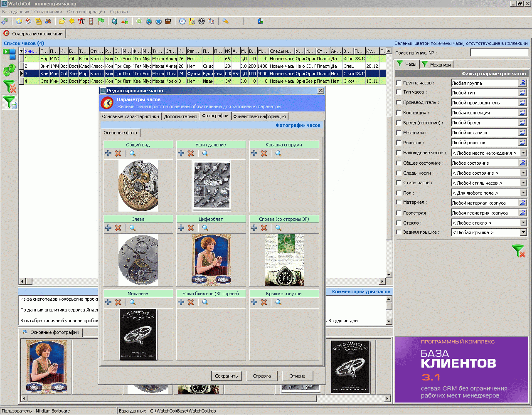Delete the Механизм photo with red X

[x=118, y=302]
